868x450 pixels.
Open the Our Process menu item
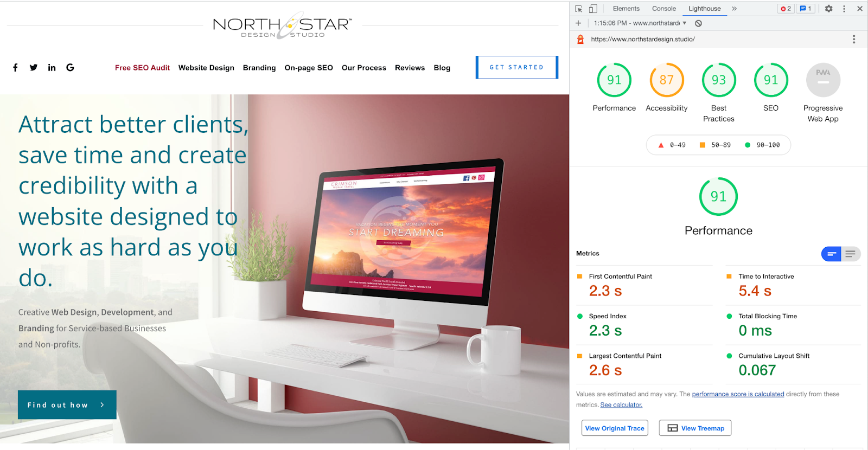pos(364,68)
